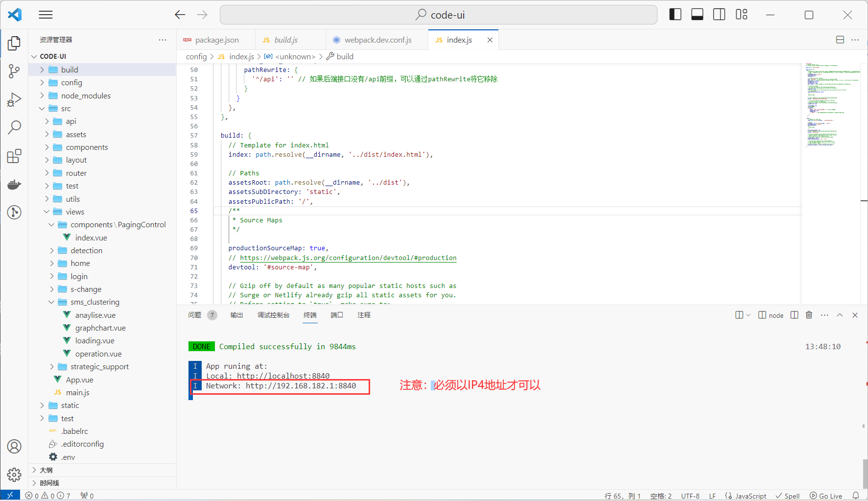Open the 问题 panel tab
Image resolution: width=868 pixels, height=501 pixels.
coord(195,315)
